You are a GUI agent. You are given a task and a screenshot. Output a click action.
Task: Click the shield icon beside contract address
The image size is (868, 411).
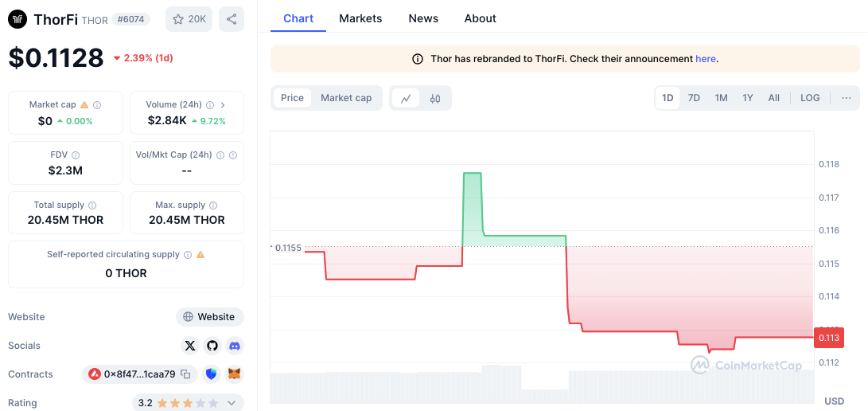pos(211,374)
